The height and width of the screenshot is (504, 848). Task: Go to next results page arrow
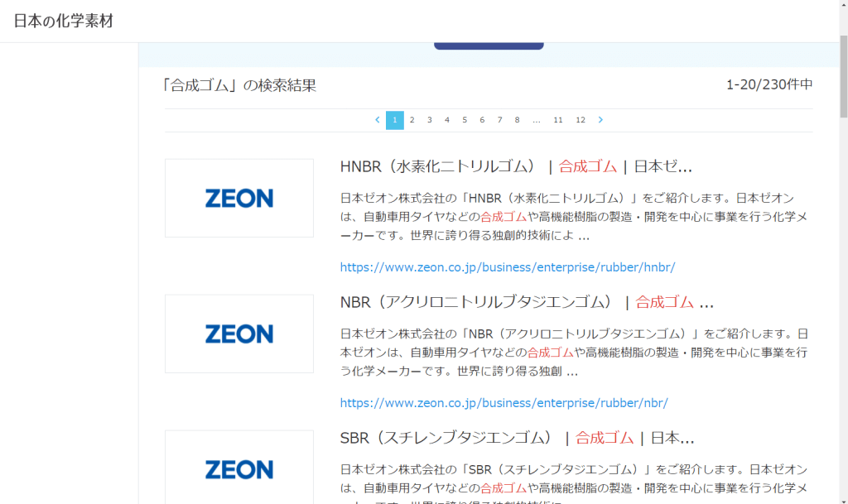600,120
